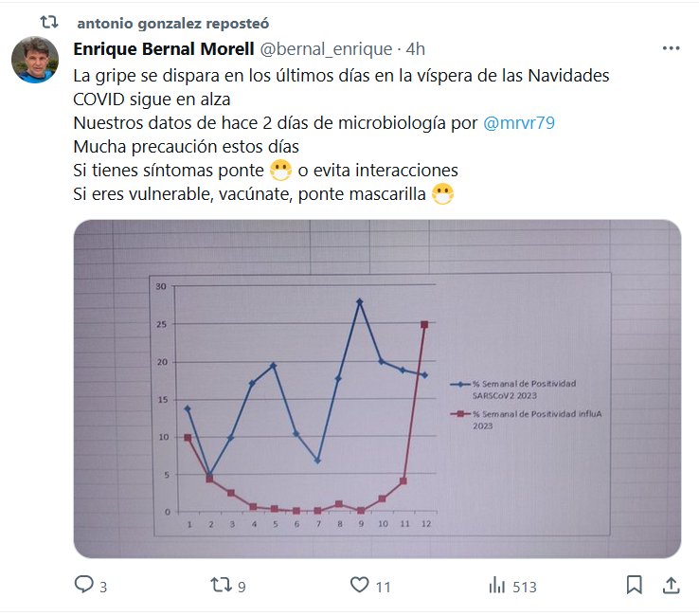The height and width of the screenshot is (616, 699).
Task: Open Enrique Bernal Morell's profile picture
Action: (x=35, y=60)
